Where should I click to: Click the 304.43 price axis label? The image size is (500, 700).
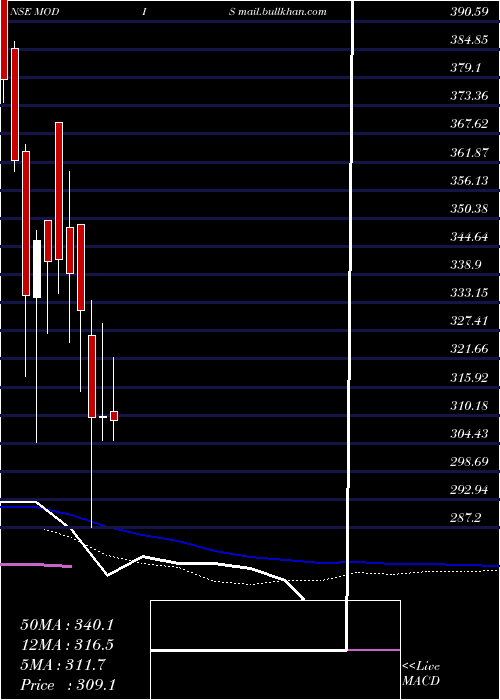coord(469,434)
